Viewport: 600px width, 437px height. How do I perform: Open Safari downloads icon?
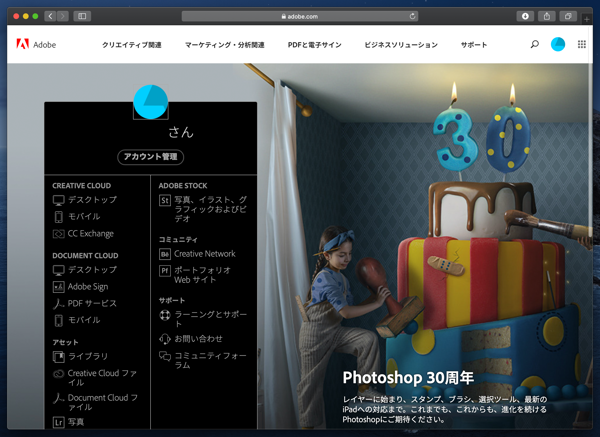pyautogui.click(x=525, y=16)
